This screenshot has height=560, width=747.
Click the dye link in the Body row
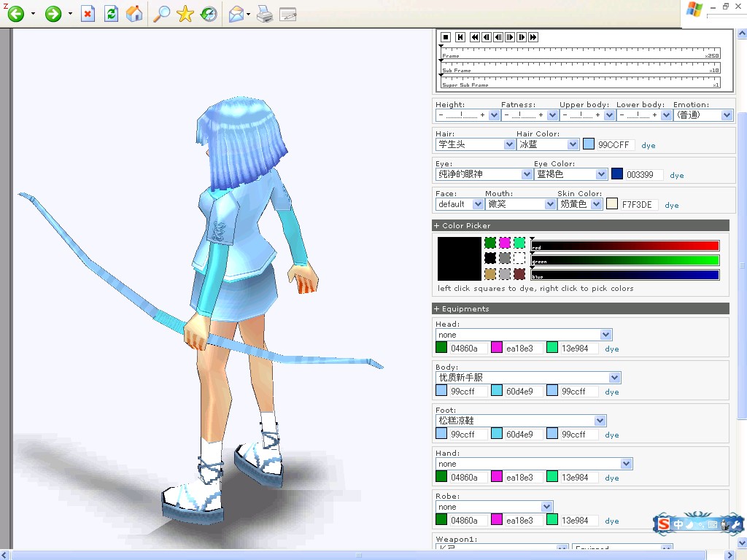click(612, 392)
